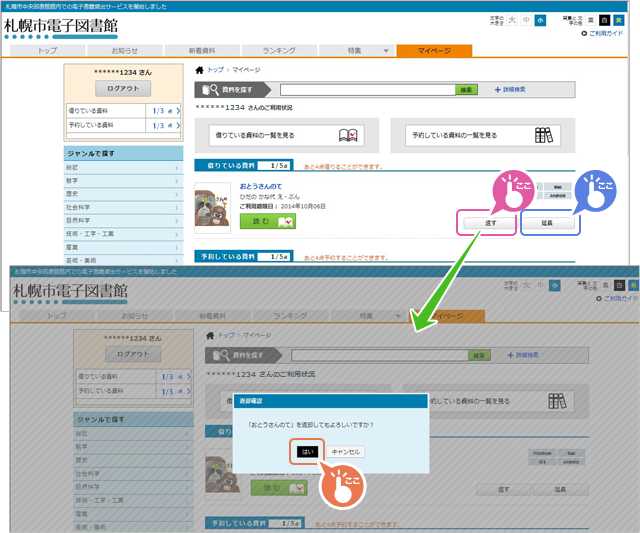Screen dimensions: 640x533
Task: Click the ログアウト button in upper sidebar
Action: (x=123, y=89)
